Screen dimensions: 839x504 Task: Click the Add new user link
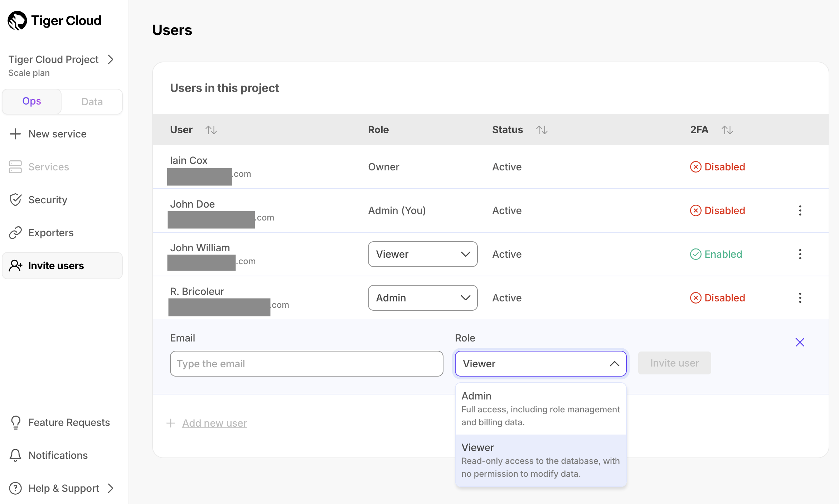click(214, 423)
